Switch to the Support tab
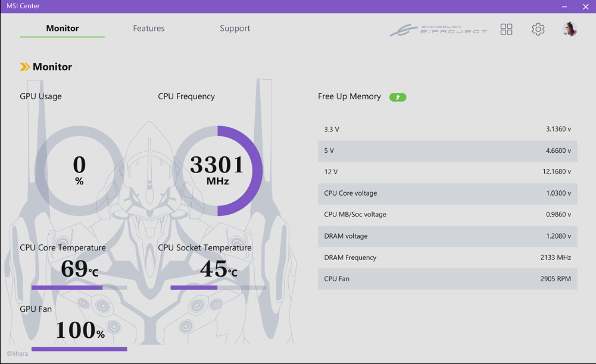The image size is (596, 364). tap(235, 28)
